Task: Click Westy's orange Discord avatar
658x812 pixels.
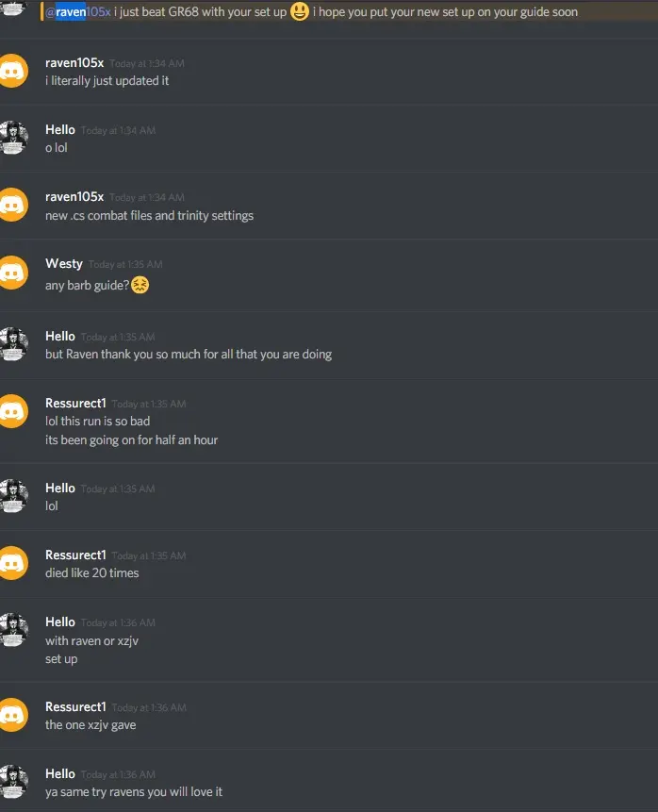Action: coord(12,273)
